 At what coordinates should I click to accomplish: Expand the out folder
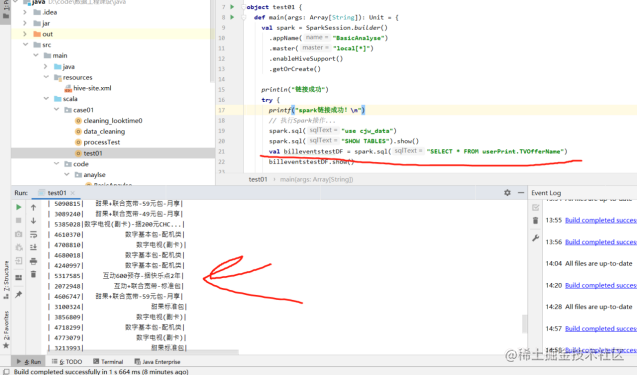click(25, 34)
